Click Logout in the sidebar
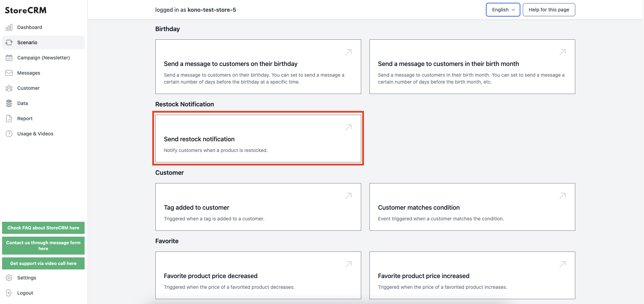This screenshot has height=304, width=644. click(43, 293)
